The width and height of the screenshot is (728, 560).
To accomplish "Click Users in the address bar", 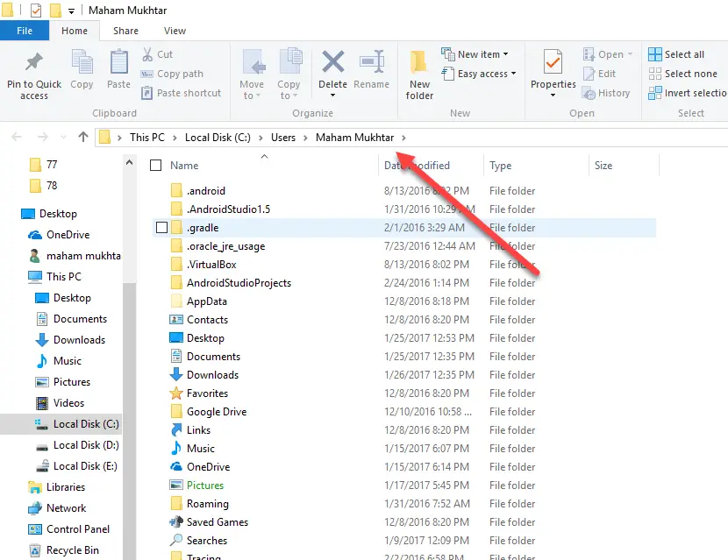I will (x=283, y=138).
